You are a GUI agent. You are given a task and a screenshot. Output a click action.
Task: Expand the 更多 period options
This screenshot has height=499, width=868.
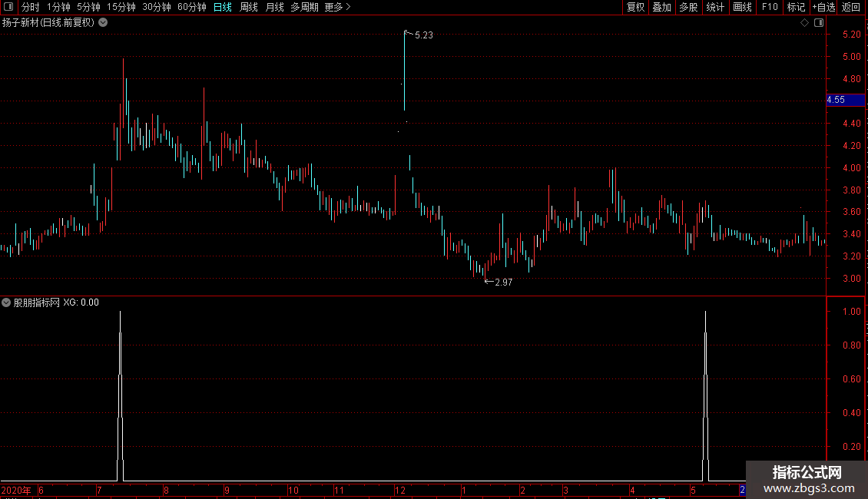tap(338, 7)
